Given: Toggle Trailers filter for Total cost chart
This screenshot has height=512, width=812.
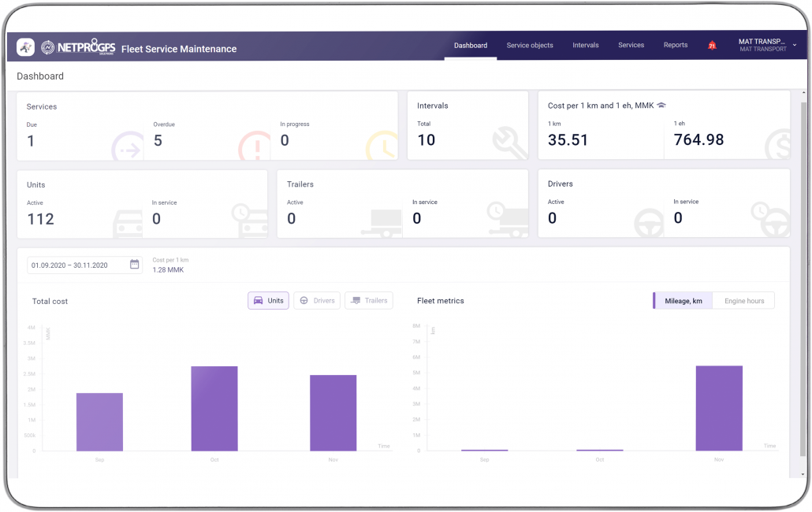Looking at the screenshot, I should pyautogui.click(x=368, y=301).
